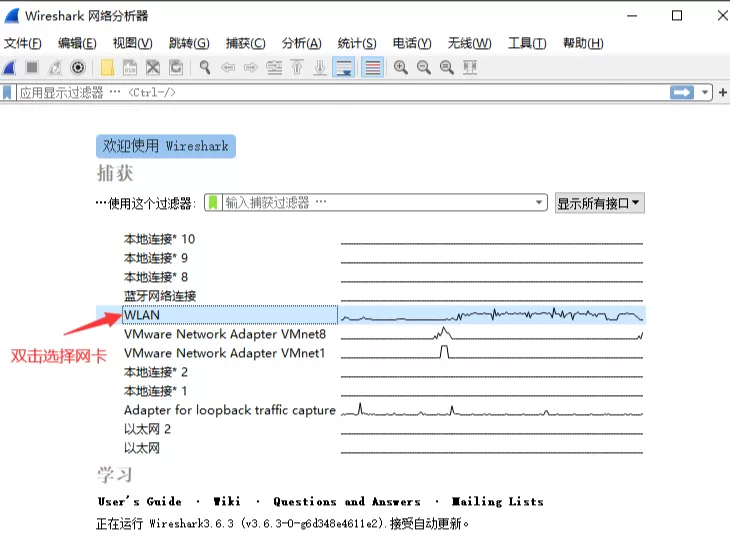
Task: Open the 显示所有接口 dropdown
Action: pos(600,203)
